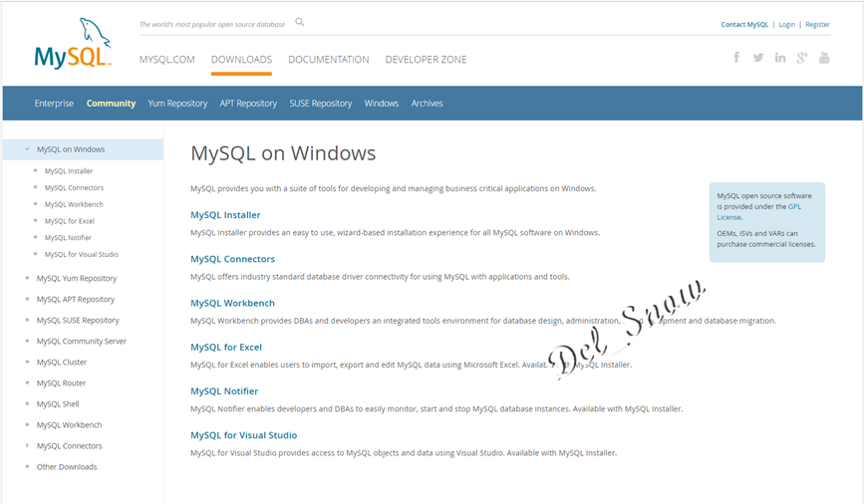Open SUSE Repository in the blue bar
Viewport: 864px width, 504px height.
(x=321, y=103)
